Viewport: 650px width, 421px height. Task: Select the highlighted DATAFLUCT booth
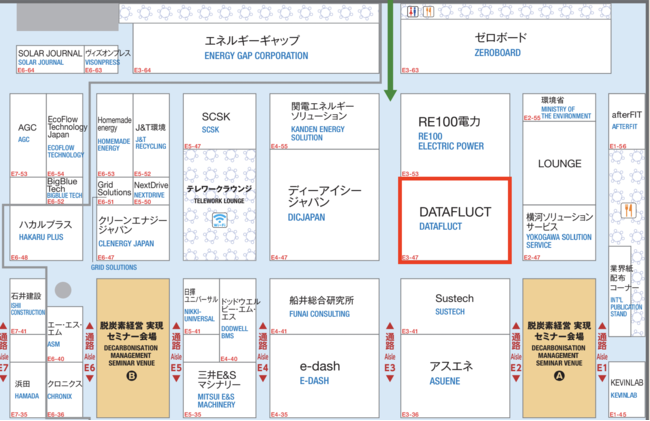pyautogui.click(x=455, y=220)
